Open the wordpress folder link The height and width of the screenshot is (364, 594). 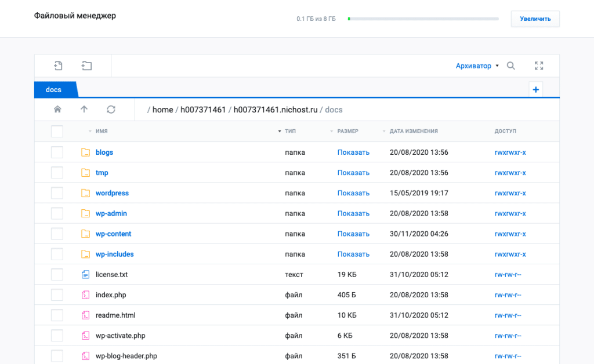[112, 193]
